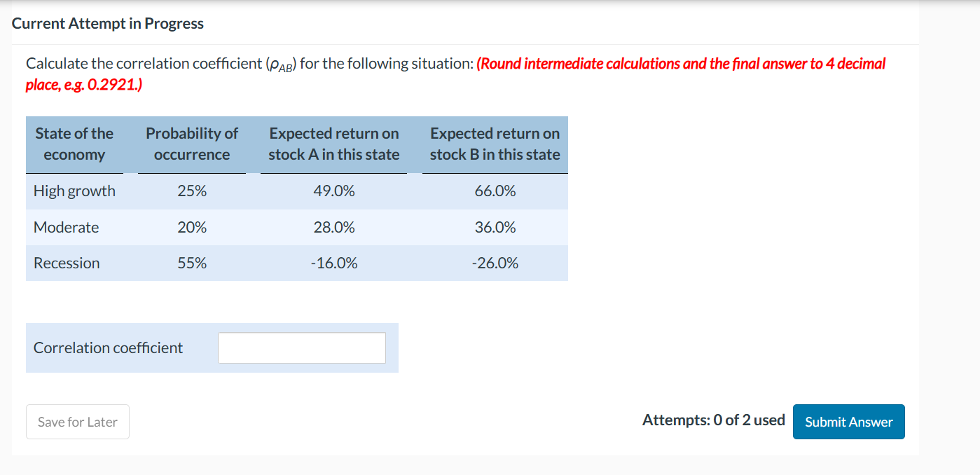Click the State of the economy column header
Image resolution: width=980 pixels, height=475 pixels.
coord(74,144)
